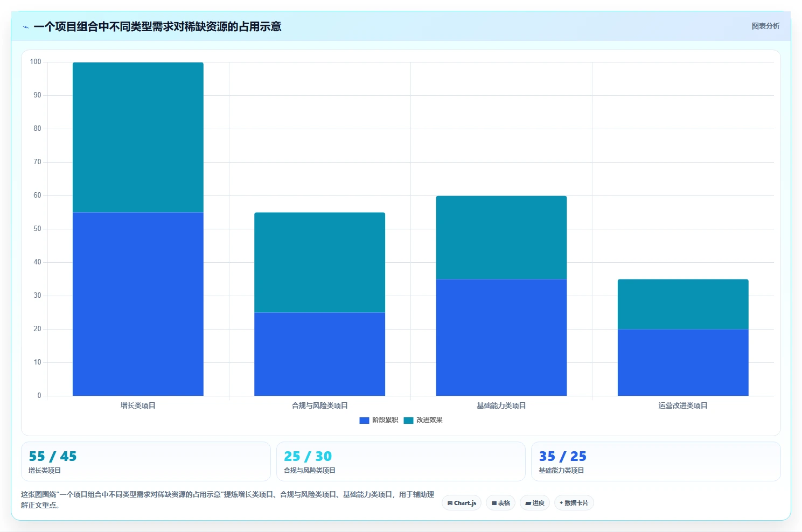Click the chart title 一个项目组合中不同类型需求对稀缺资源的占用示意
Image resolution: width=802 pixels, height=532 pixels.
157,26
